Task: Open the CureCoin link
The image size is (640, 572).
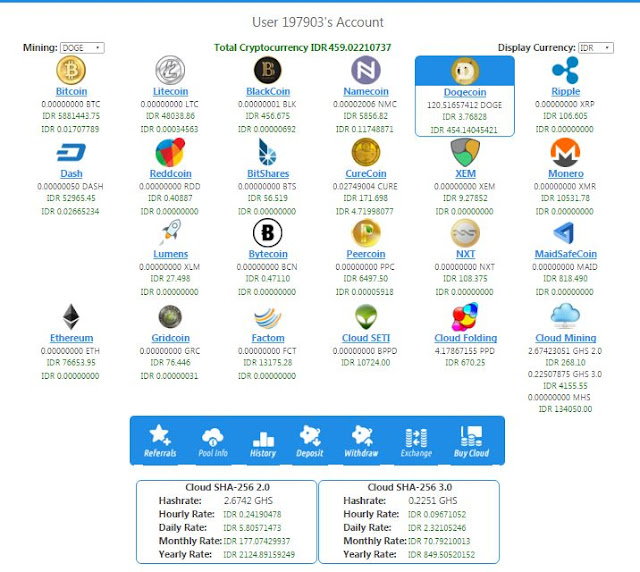Action: (x=366, y=174)
